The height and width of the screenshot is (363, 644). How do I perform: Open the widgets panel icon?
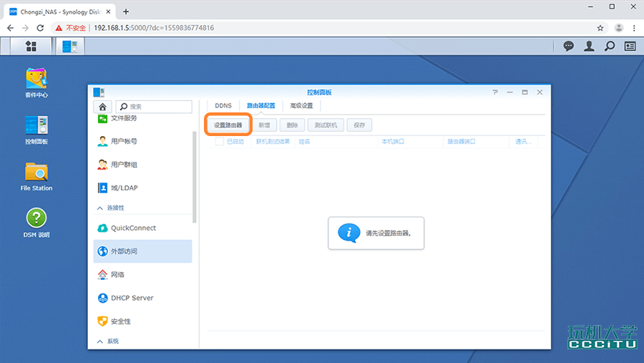point(630,46)
